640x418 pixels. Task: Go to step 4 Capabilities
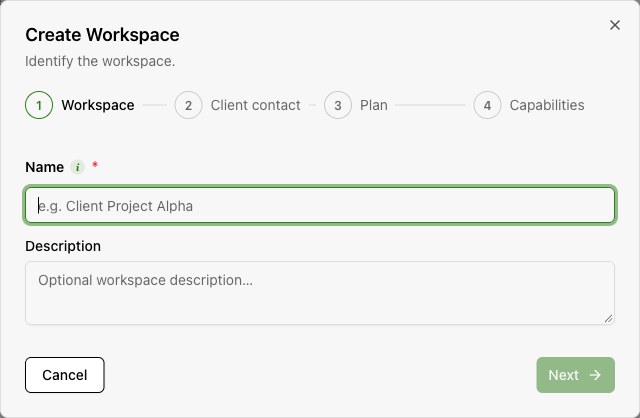point(529,105)
